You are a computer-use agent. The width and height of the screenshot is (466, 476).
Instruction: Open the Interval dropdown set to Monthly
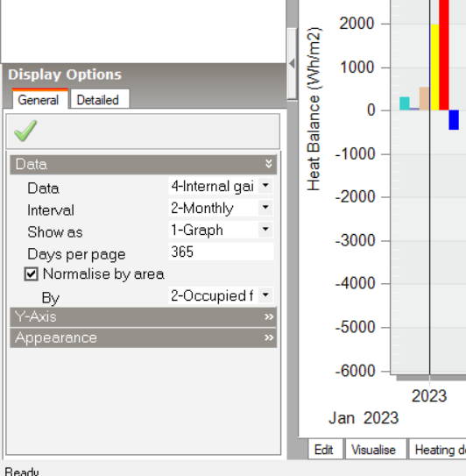pyautogui.click(x=221, y=208)
